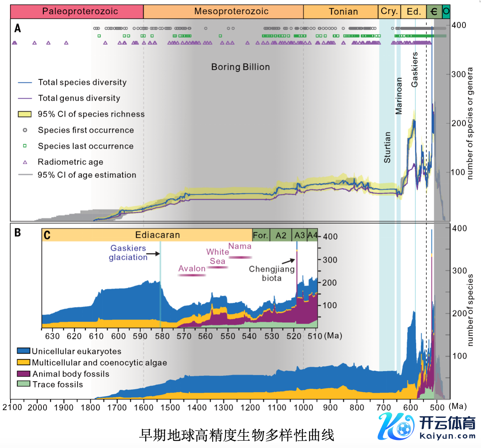Click the Total species diversity blue line sample
The width and height of the screenshot is (481, 448).
pos(25,83)
